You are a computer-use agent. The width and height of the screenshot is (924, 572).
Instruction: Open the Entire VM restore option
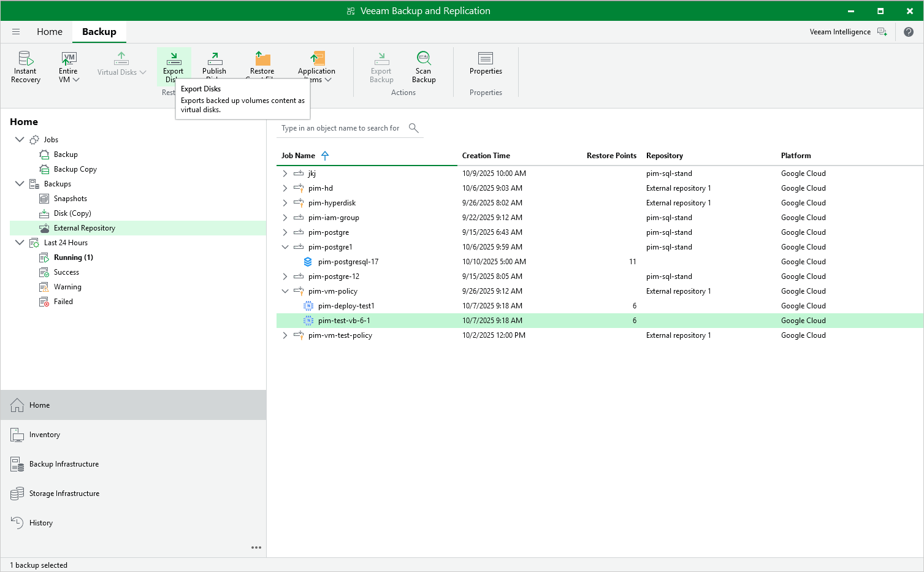pyautogui.click(x=69, y=67)
